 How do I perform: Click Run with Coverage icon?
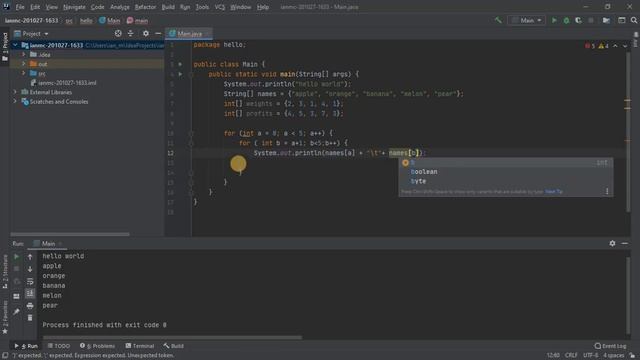(578, 20)
